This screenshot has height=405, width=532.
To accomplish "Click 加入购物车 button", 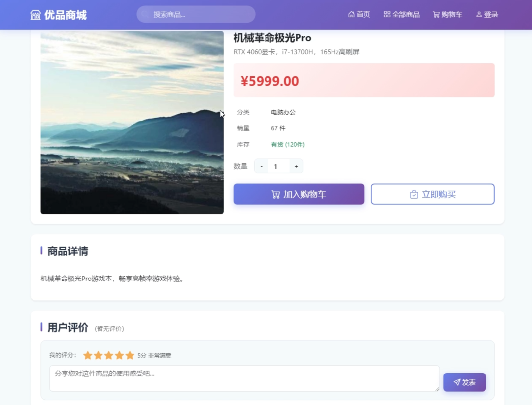I will coord(299,194).
